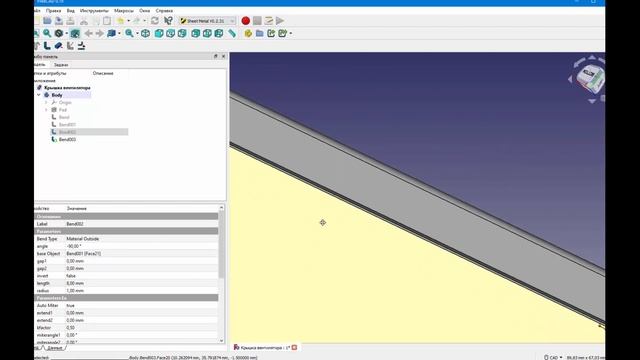Click the Redo arrow icon
The width and height of the screenshot is (640, 360).
pyautogui.click(x=137, y=21)
